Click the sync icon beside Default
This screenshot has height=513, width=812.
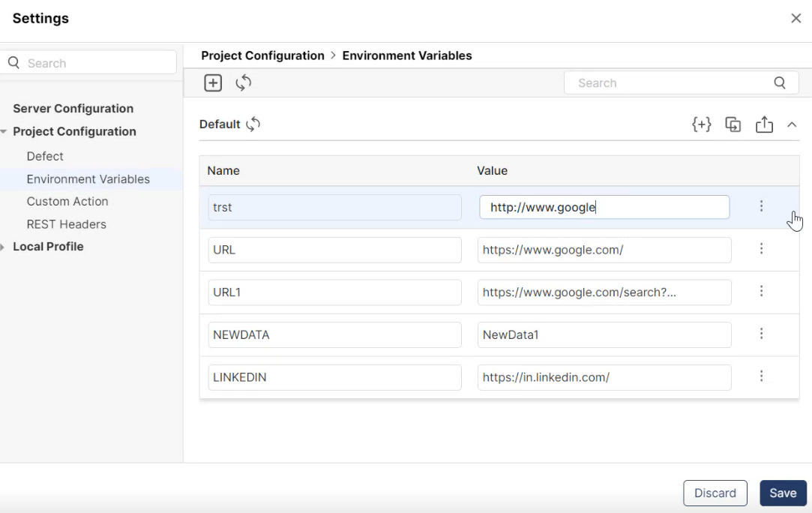[253, 124]
